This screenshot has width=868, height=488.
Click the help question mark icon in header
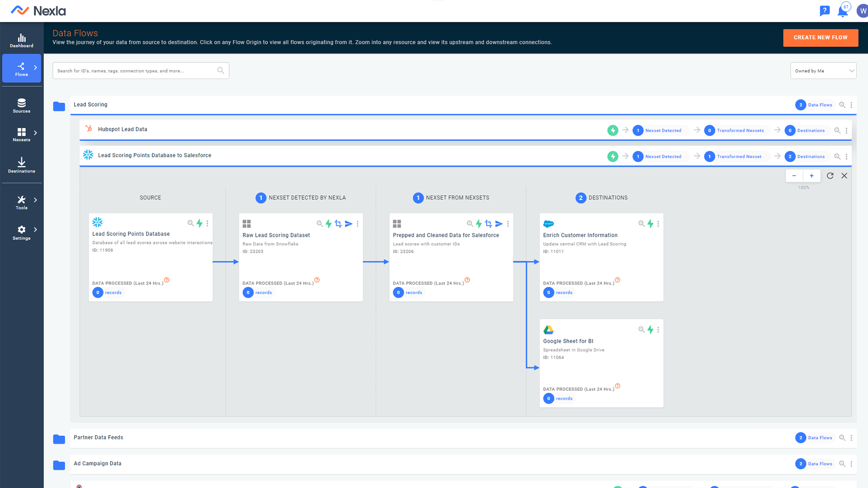[x=824, y=11]
